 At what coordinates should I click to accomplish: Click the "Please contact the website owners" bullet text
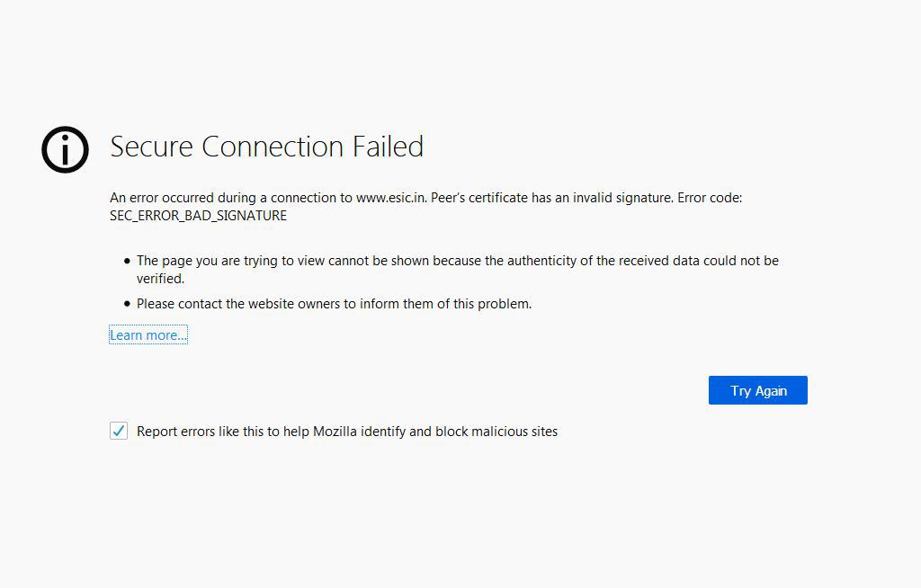point(334,304)
